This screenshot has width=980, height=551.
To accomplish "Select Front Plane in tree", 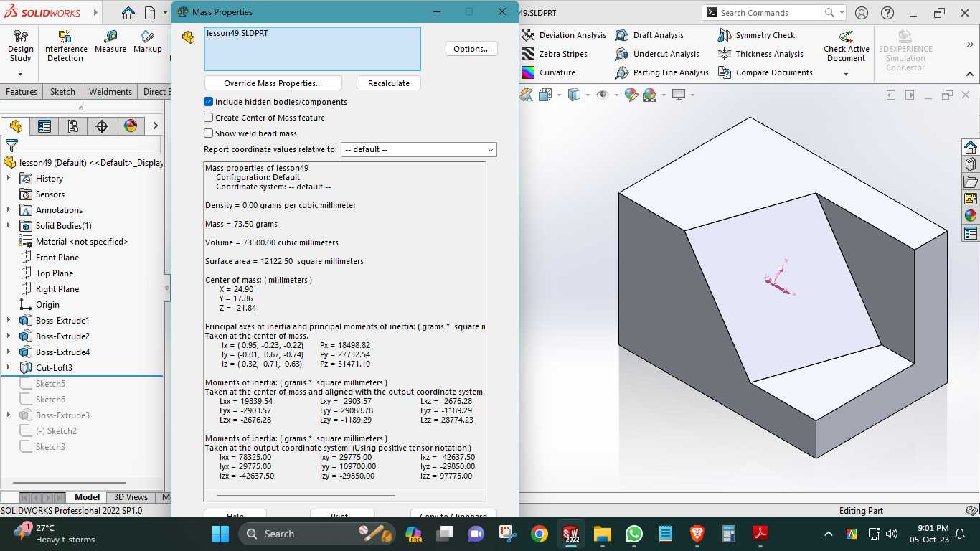I will 49,258.
